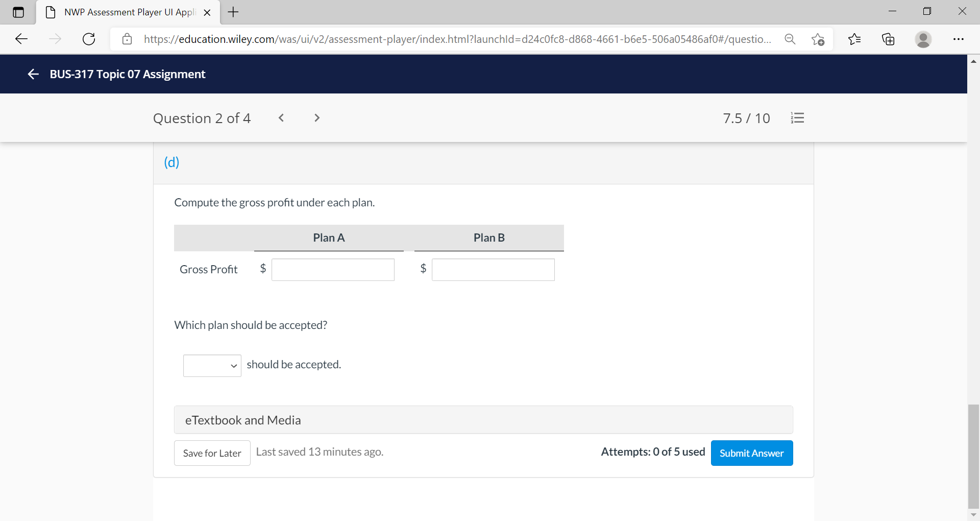The height and width of the screenshot is (521, 980).
Task: Open the plan selection dropdown
Action: pyautogui.click(x=212, y=366)
